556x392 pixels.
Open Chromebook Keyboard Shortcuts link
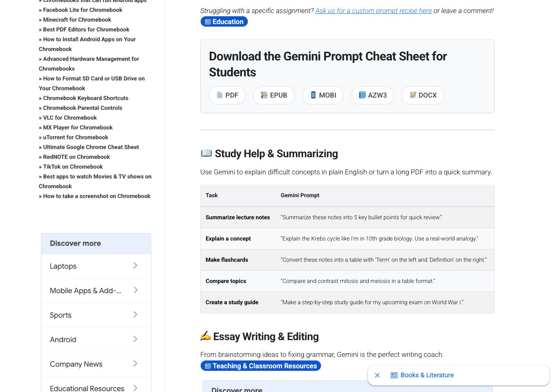(x=85, y=98)
